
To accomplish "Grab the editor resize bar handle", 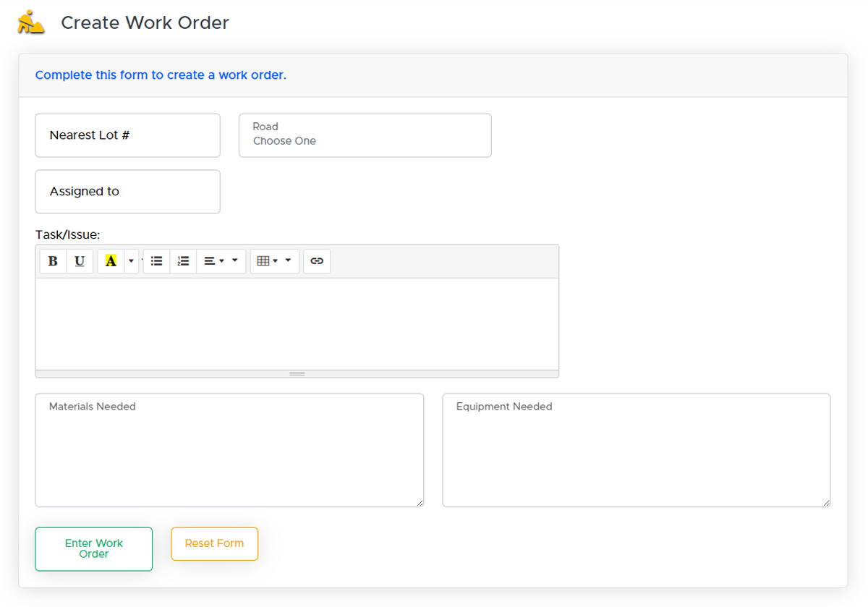I will click(x=297, y=374).
